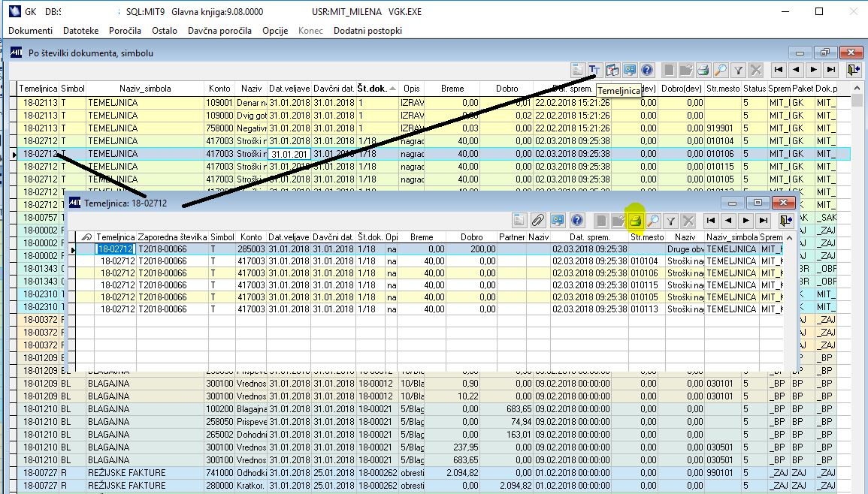Screen dimensions: 868x494
Task: Open attachments with the paperclip icon
Action: click(x=537, y=221)
